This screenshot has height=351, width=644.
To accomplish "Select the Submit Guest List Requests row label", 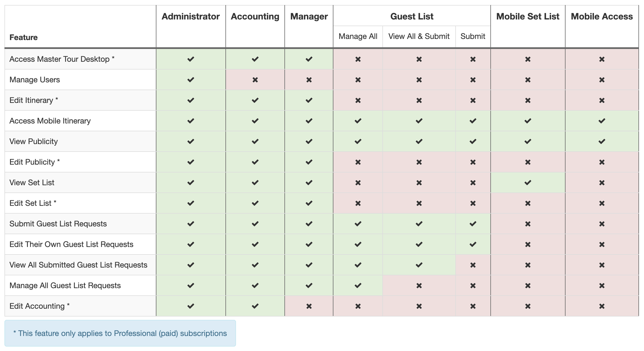I will tap(58, 224).
